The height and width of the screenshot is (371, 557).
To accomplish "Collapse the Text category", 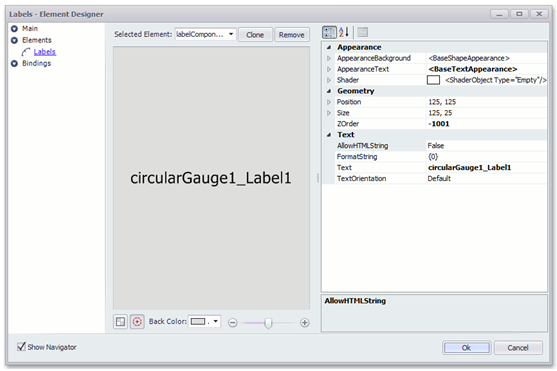I will [x=329, y=135].
